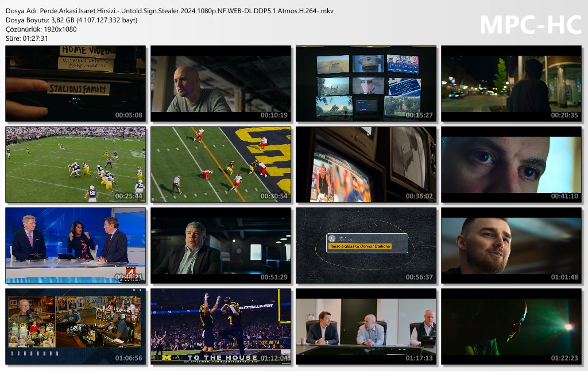Screen dimensions: 588x371
Task: Choose the football game thumbnail at 00:25:44
Action: pos(75,165)
